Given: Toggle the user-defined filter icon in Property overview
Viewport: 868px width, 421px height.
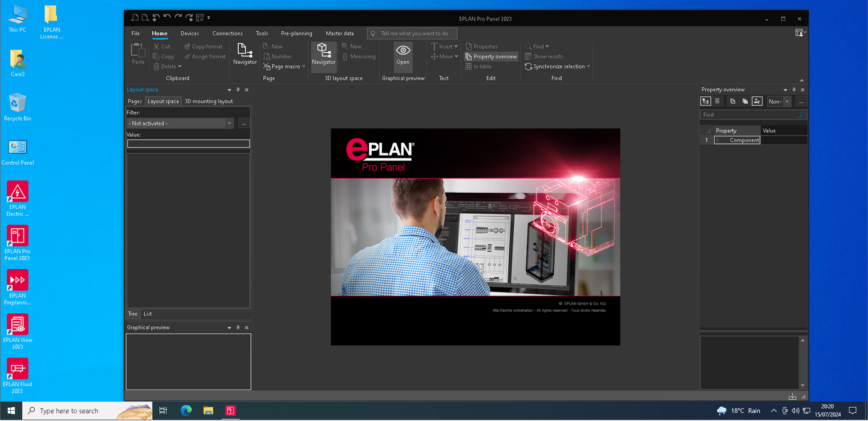Looking at the screenshot, I should tap(757, 101).
